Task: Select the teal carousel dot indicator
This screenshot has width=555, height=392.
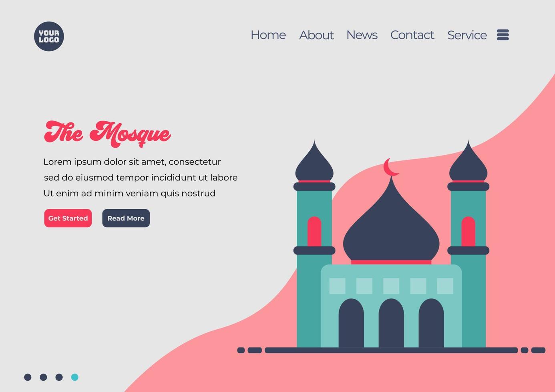Action: (x=74, y=377)
